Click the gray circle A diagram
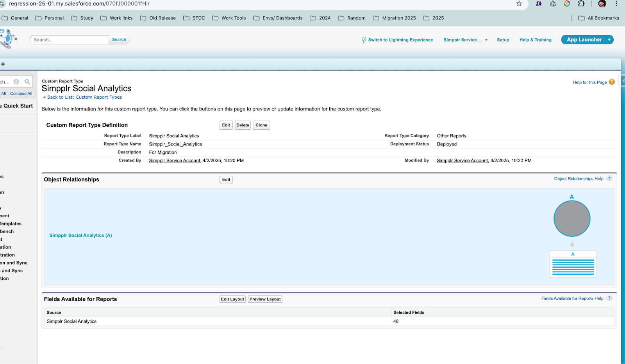This screenshot has height=364, width=625. click(572, 218)
